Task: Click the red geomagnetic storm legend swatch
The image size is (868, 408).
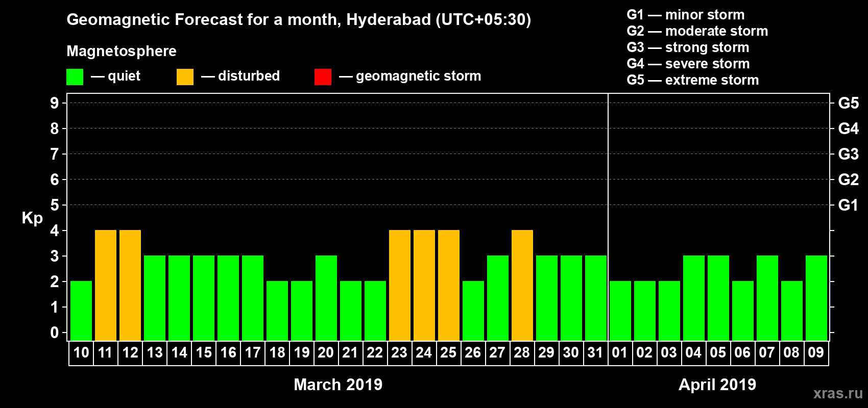Action: click(323, 77)
